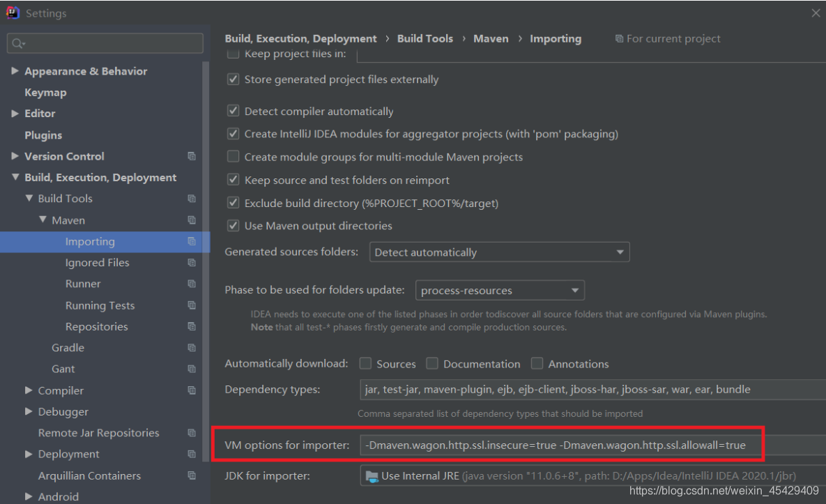Select Keymap in settings tree
Screen dimensions: 826x504
pyautogui.click(x=45, y=92)
